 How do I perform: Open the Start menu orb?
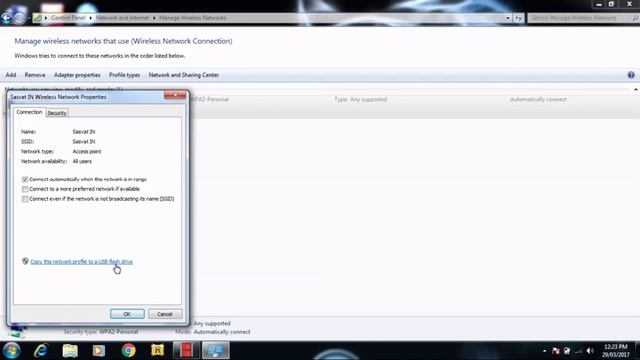tap(11, 350)
